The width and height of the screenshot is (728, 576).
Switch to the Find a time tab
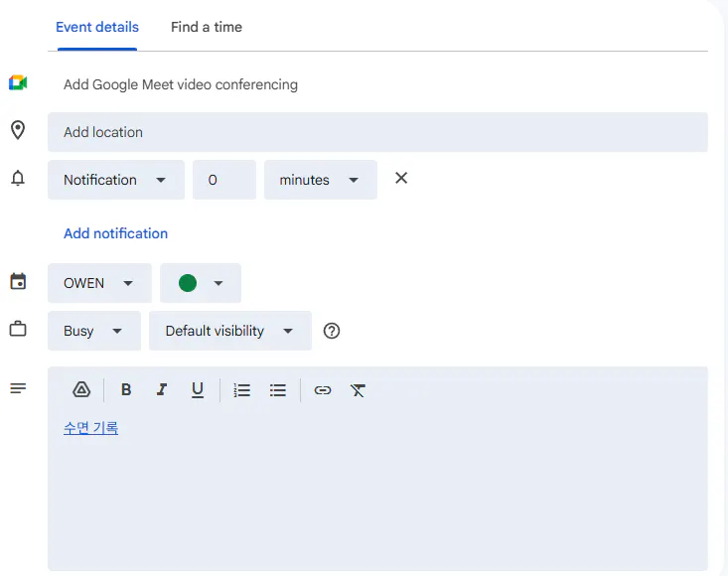[x=206, y=27]
